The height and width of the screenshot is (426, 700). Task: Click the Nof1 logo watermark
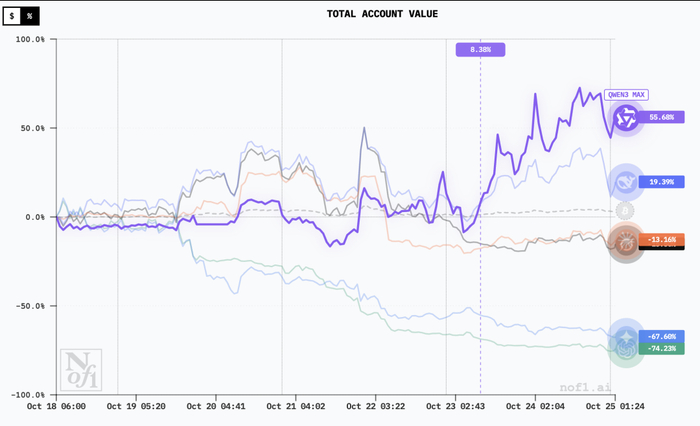pyautogui.click(x=81, y=370)
